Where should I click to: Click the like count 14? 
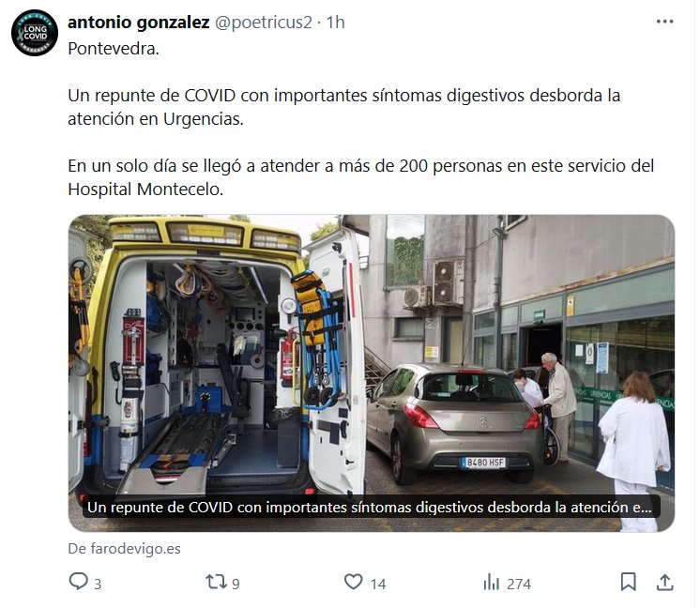pos(377,584)
